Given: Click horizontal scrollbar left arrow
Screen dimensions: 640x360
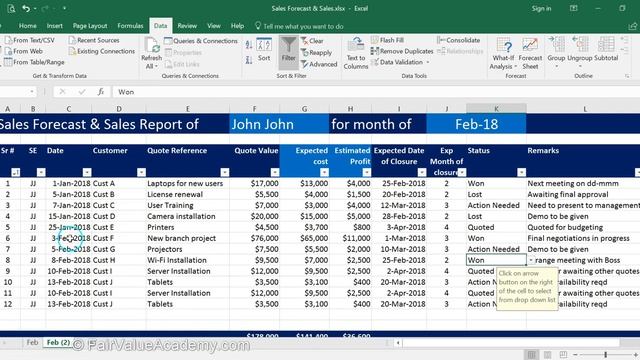Looking at the screenshot, I should tap(398, 343).
